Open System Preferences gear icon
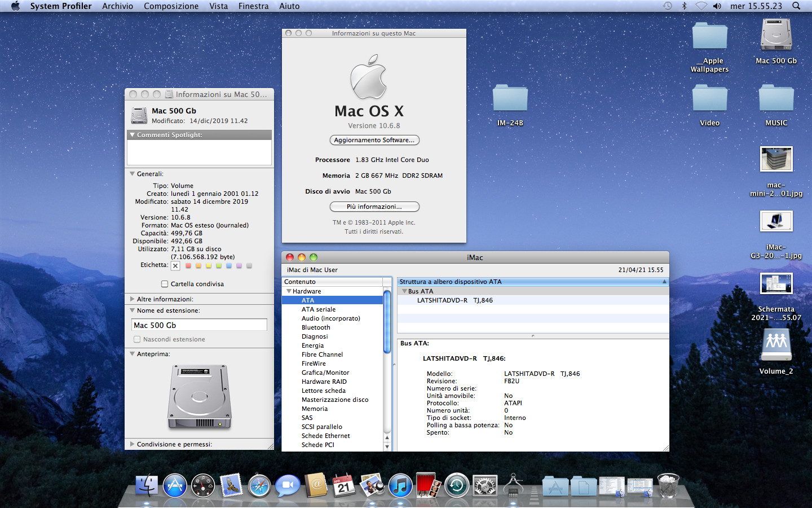 (485, 485)
